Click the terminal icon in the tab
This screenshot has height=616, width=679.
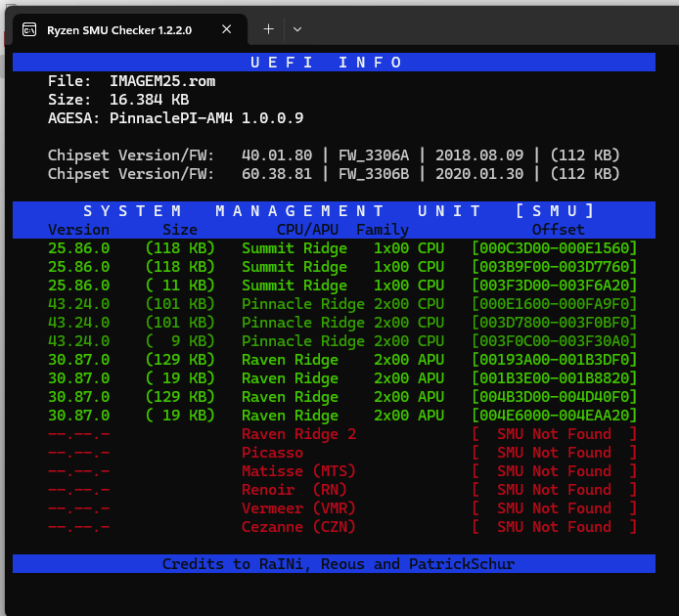click(29, 29)
